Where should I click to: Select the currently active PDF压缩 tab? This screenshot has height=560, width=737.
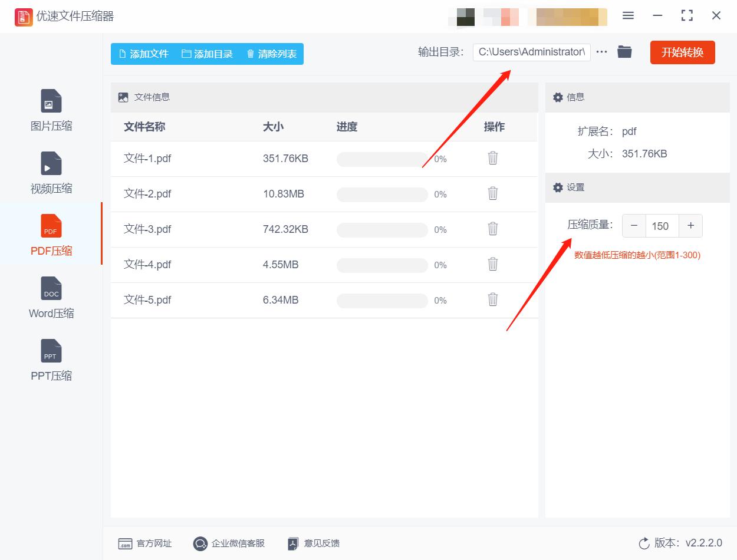click(x=51, y=235)
